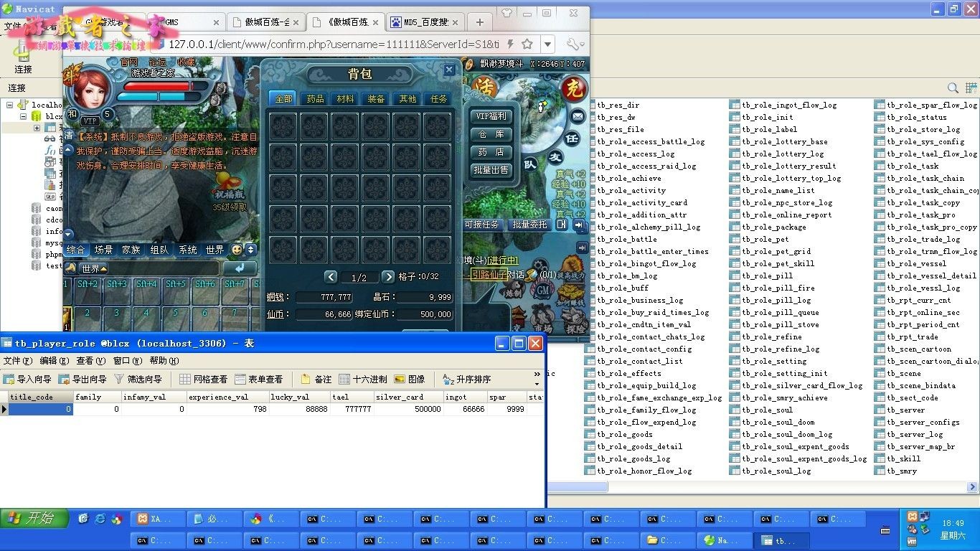Click the 引路仙子 NPC link

click(489, 274)
